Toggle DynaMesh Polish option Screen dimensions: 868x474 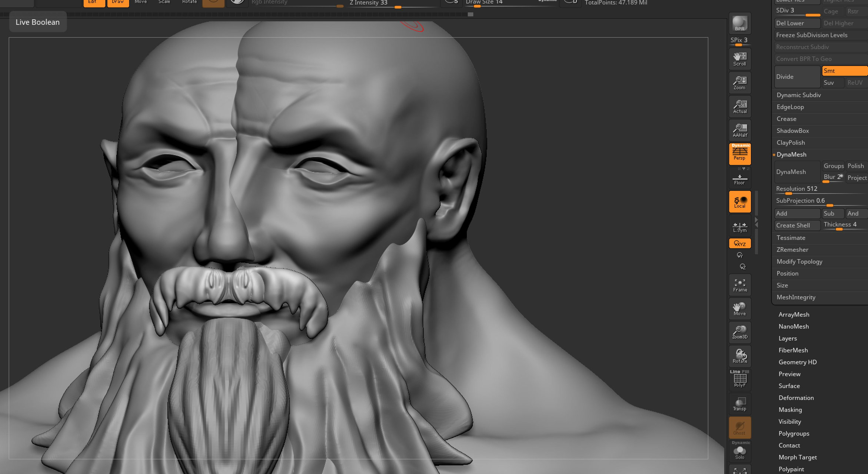856,166
